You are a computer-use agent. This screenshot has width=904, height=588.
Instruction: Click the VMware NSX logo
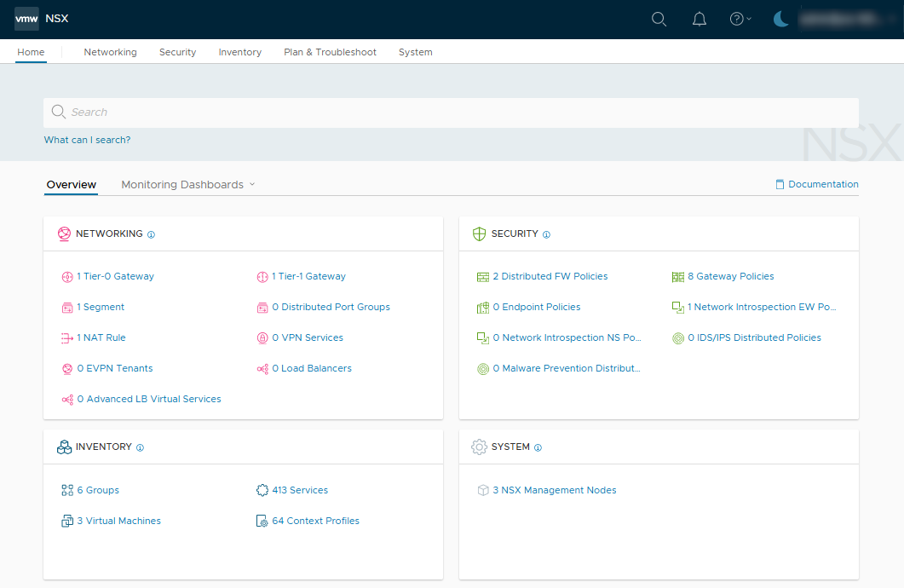click(26, 19)
